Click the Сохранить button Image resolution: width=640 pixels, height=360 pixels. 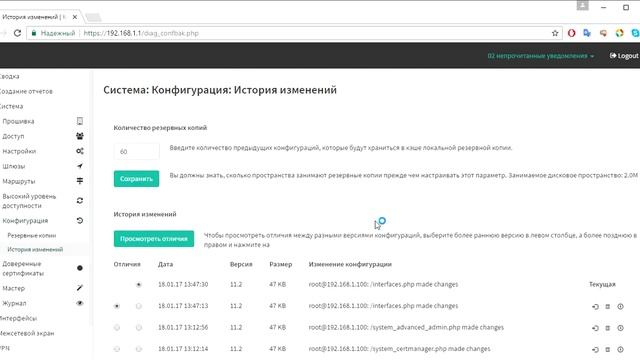[136, 179]
